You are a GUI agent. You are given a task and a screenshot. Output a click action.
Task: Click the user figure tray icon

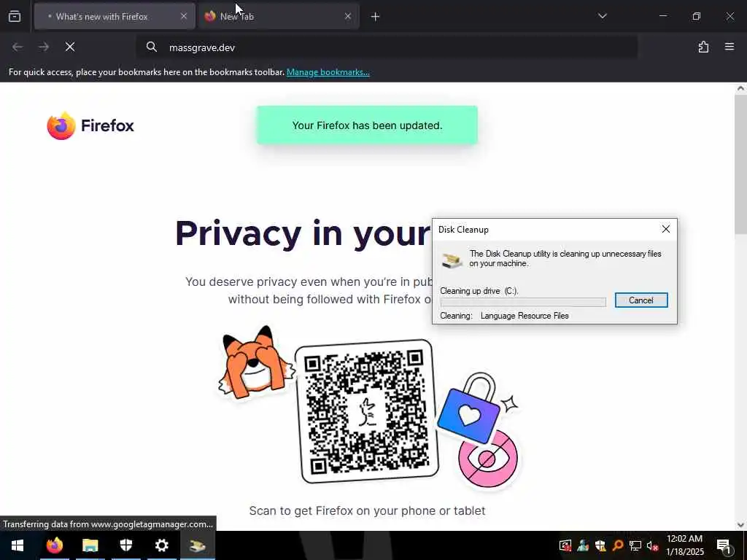tap(583, 545)
